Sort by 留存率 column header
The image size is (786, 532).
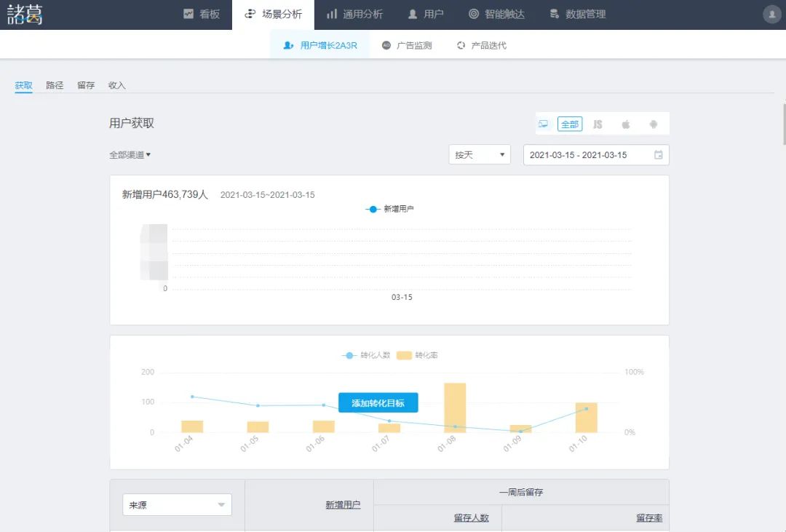(x=649, y=517)
